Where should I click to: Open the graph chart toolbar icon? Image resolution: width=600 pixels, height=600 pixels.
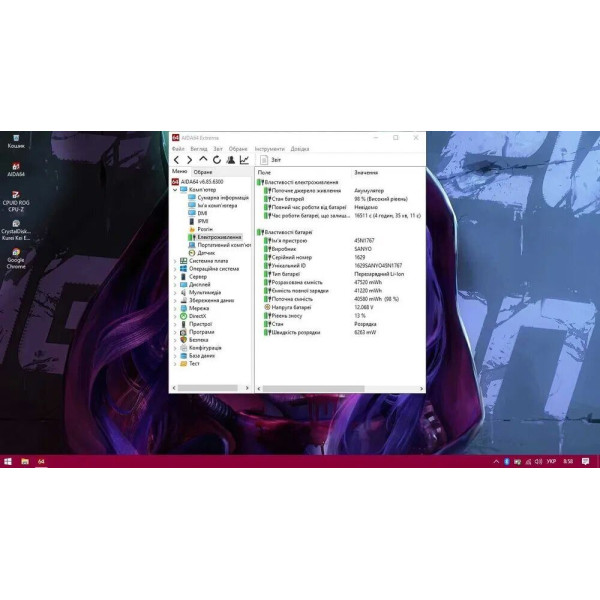244,160
